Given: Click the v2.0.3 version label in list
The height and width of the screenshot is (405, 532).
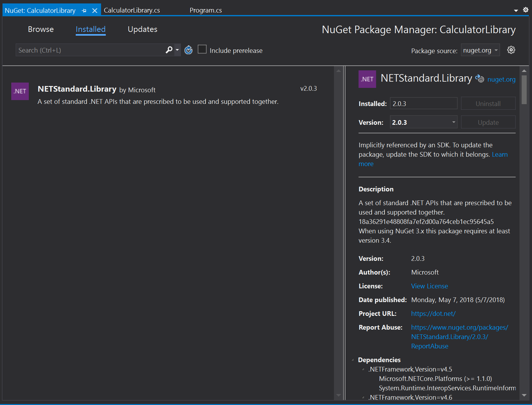Looking at the screenshot, I should point(309,89).
